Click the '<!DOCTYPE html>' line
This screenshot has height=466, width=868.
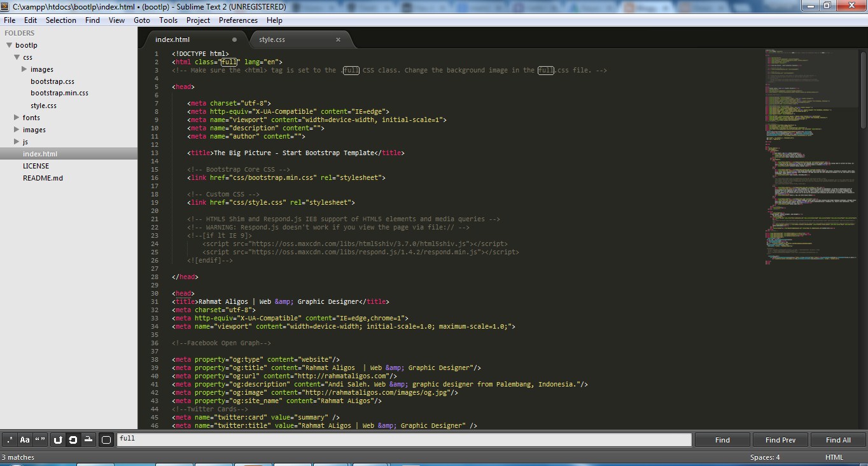coord(200,53)
